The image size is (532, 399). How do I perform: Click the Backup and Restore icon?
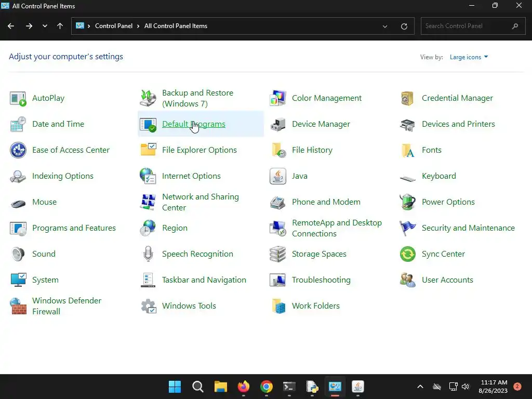(x=148, y=98)
